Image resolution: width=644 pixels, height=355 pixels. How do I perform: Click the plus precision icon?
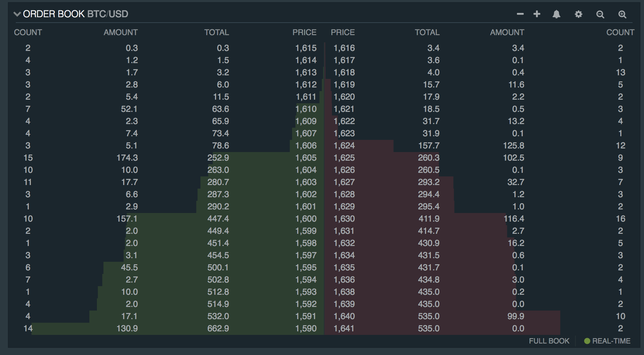537,14
